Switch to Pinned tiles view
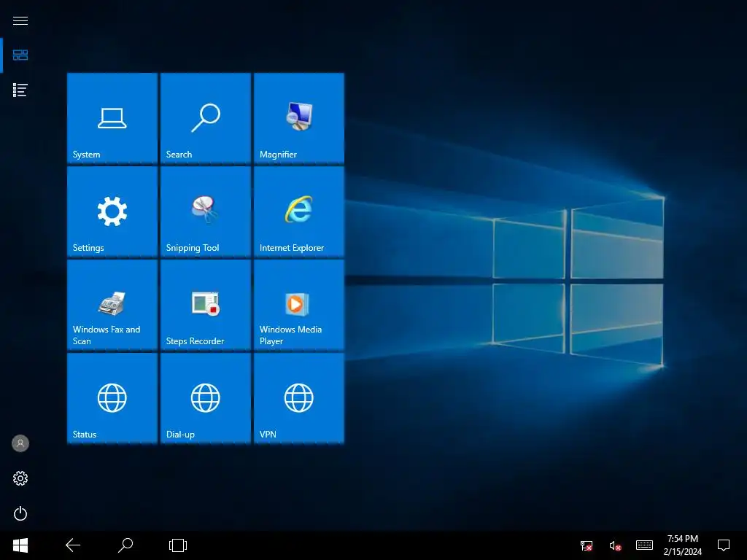This screenshot has height=560, width=747. pos(20,55)
